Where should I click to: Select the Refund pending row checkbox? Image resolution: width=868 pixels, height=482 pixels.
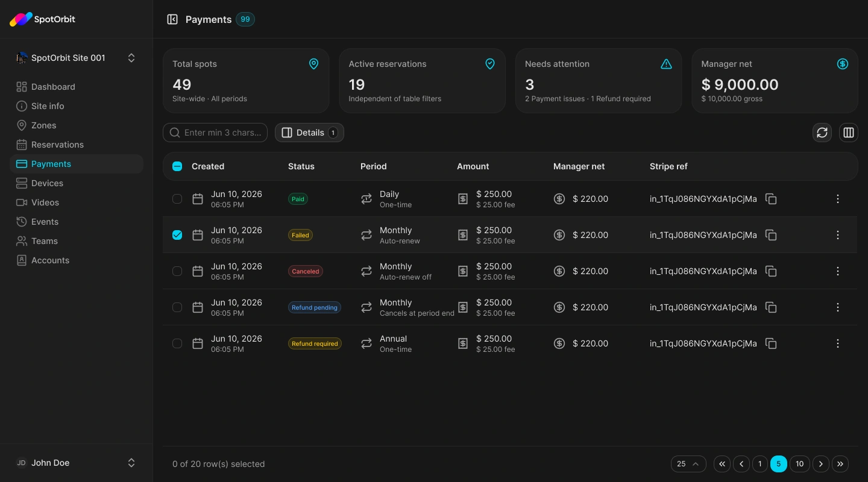(177, 307)
